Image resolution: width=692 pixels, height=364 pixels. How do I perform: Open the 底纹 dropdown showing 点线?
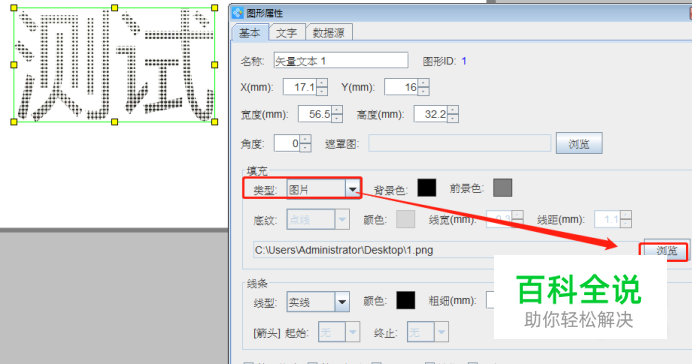coord(318,219)
